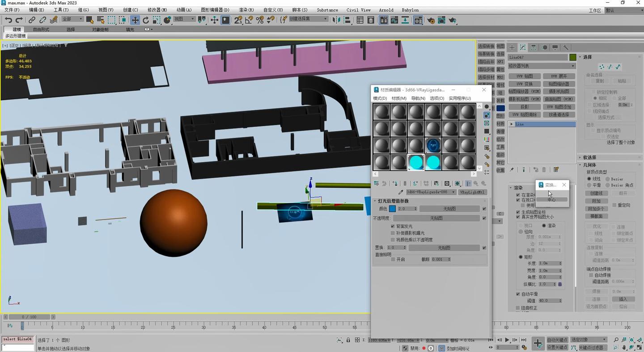644x352 pixels.
Task: Click the green object color swatch
Action: click(573, 57)
